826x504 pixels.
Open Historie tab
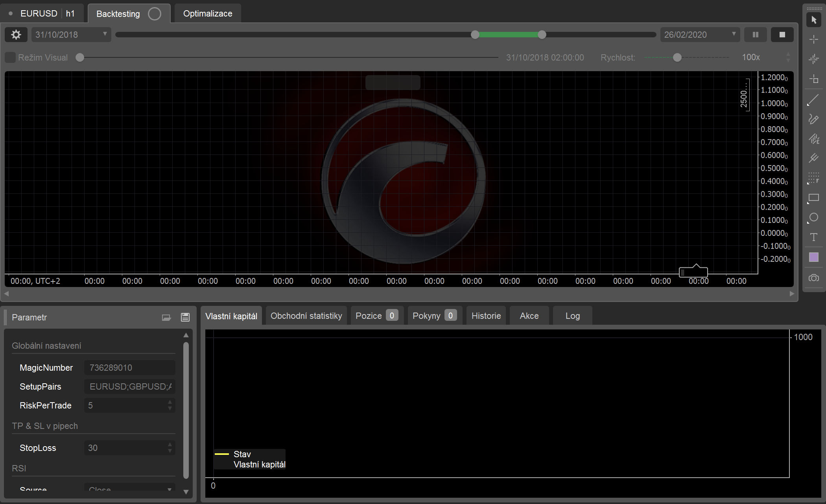coord(486,316)
